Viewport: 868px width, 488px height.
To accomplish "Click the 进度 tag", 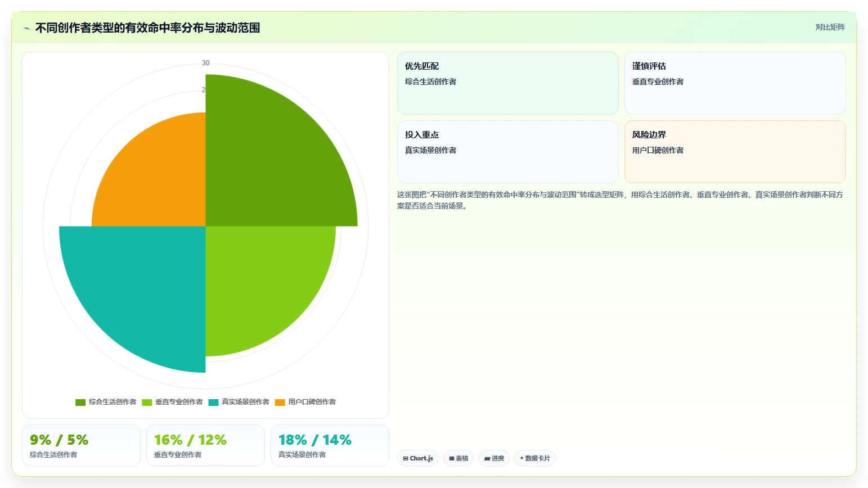I will tap(494, 458).
